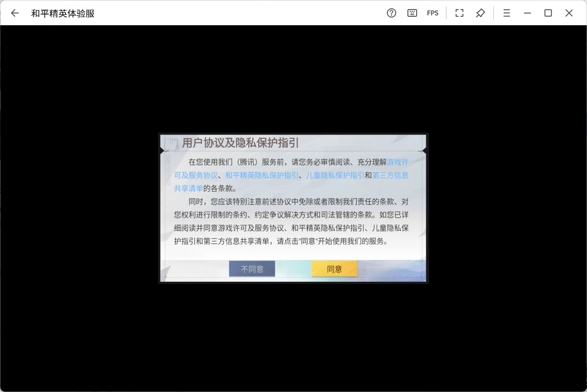
Task: Click the 同意 agree button
Action: [334, 268]
